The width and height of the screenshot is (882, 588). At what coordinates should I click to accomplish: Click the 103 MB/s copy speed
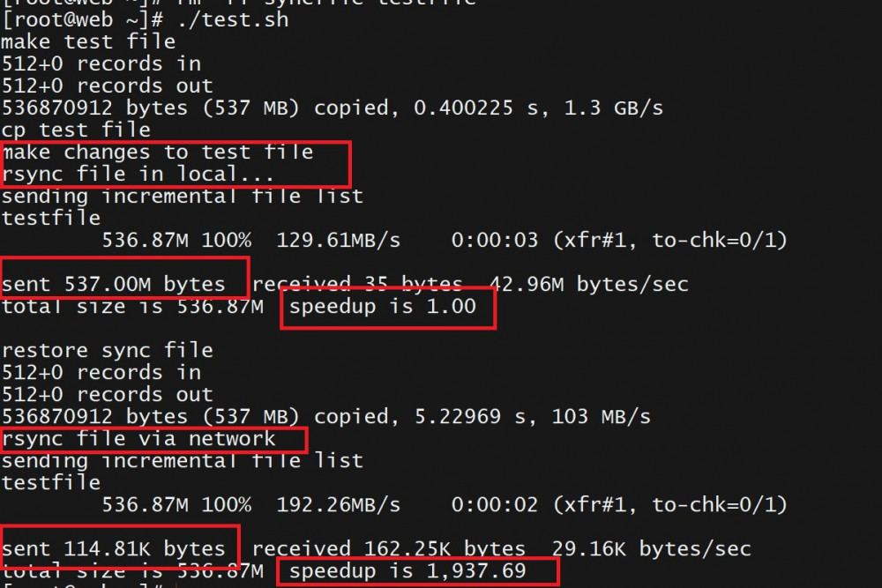click(601, 416)
